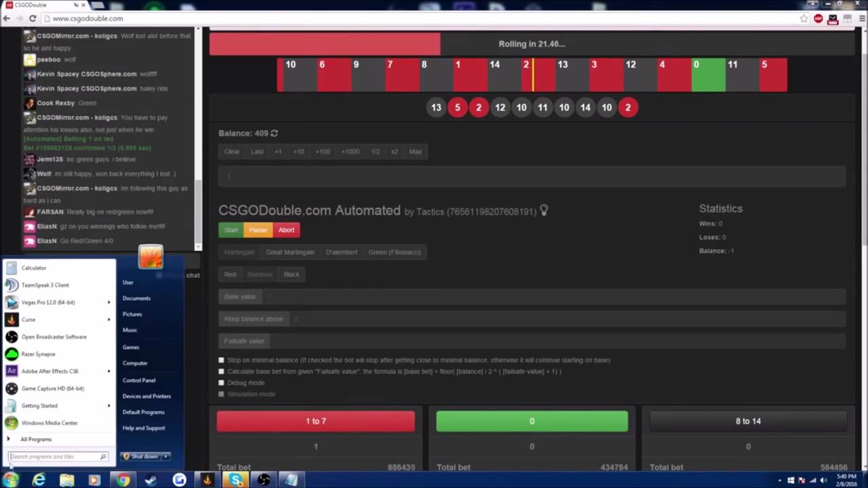
Task: Enable Simulation mode checkbox
Action: [x=221, y=394]
